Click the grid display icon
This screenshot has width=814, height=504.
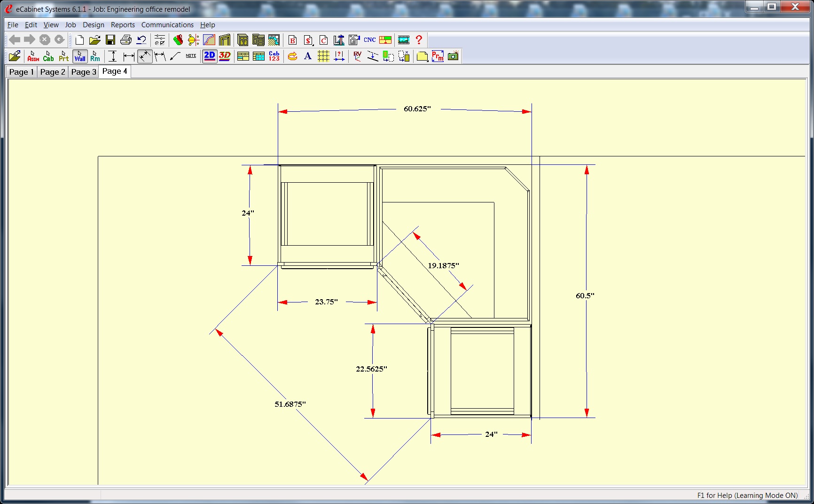[323, 56]
